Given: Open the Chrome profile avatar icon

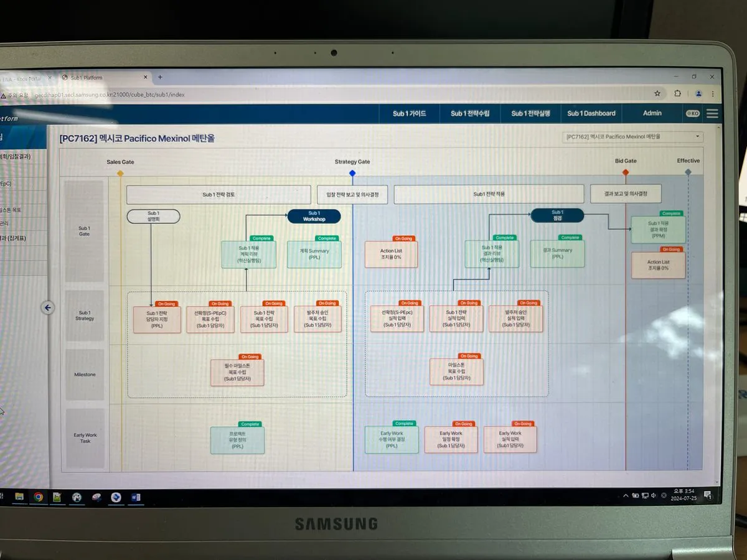Looking at the screenshot, I should [698, 94].
